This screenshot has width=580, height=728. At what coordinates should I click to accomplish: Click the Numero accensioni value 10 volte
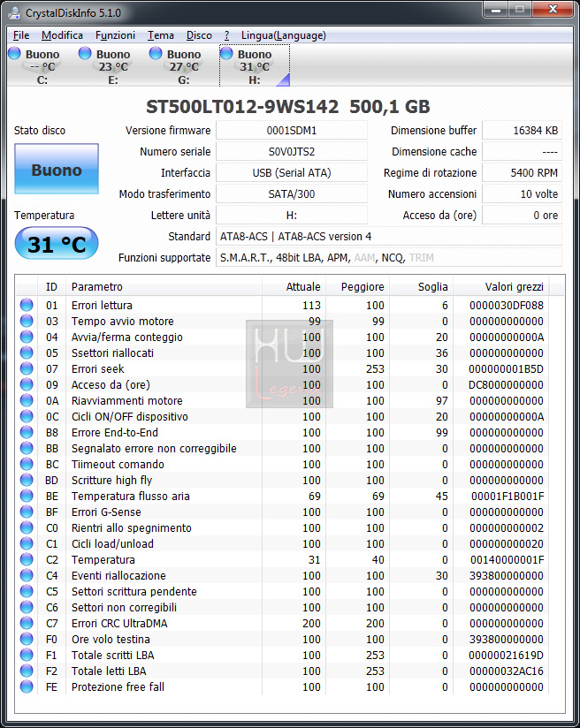[x=522, y=194]
